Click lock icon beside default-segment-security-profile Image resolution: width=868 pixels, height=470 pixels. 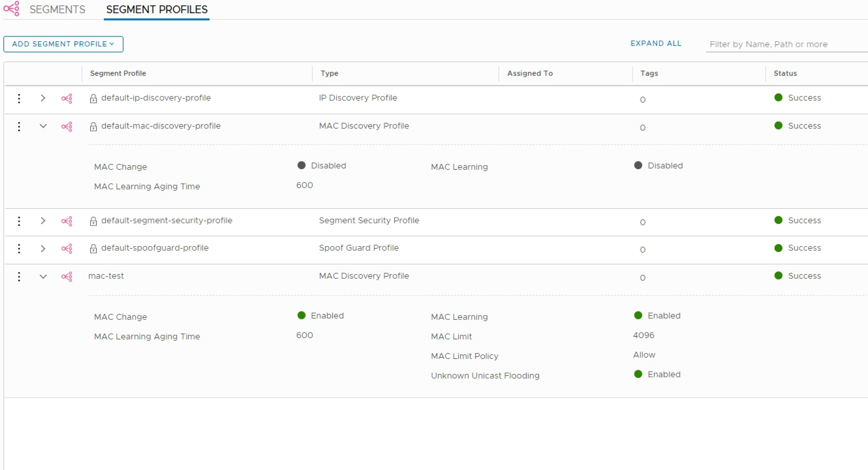tap(93, 221)
